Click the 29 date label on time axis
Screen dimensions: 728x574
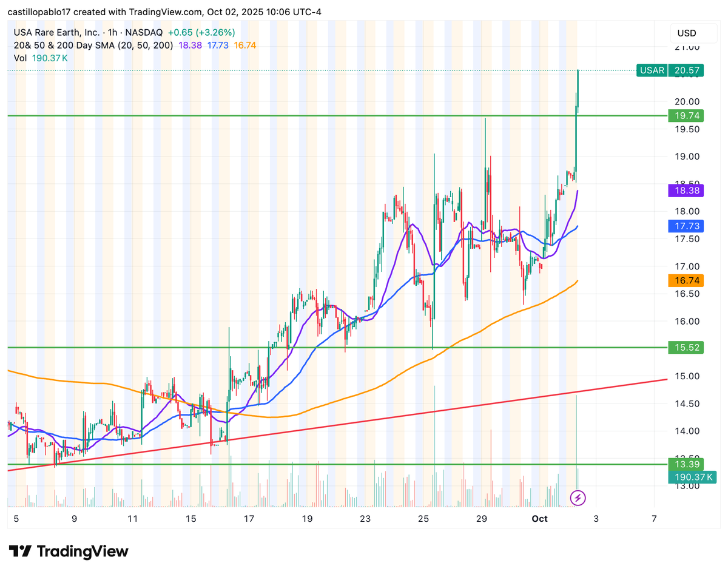(482, 519)
